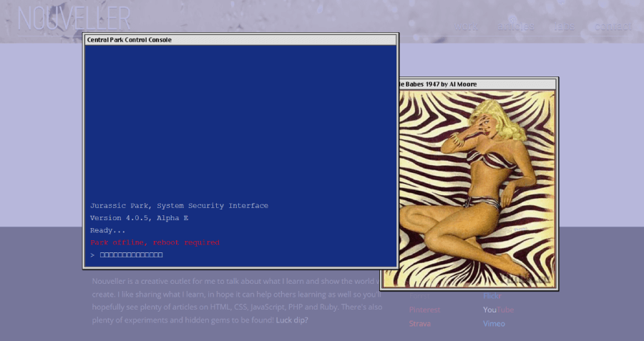This screenshot has height=341, width=644.
Task: Open the work navigation link
Action: [x=466, y=26]
